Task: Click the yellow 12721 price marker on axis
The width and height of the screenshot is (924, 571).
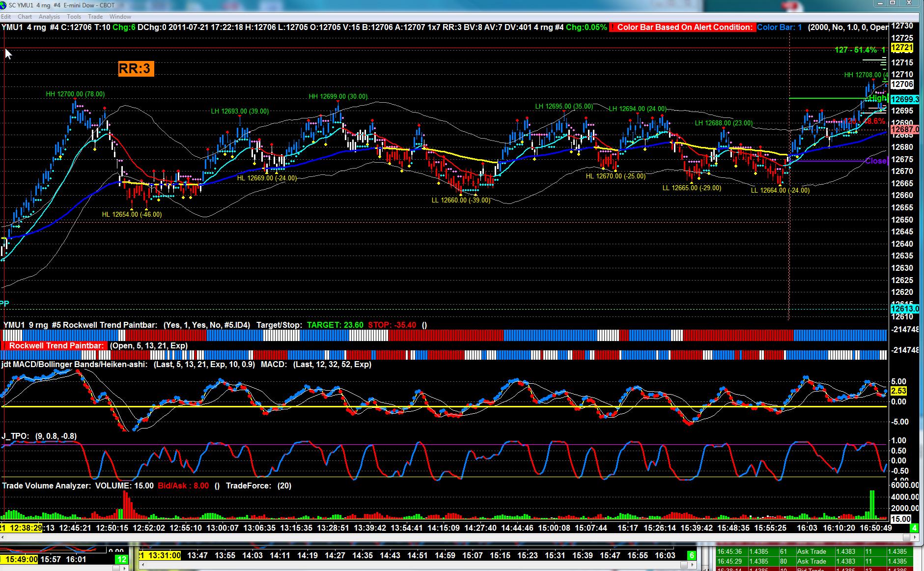Action: (902, 48)
